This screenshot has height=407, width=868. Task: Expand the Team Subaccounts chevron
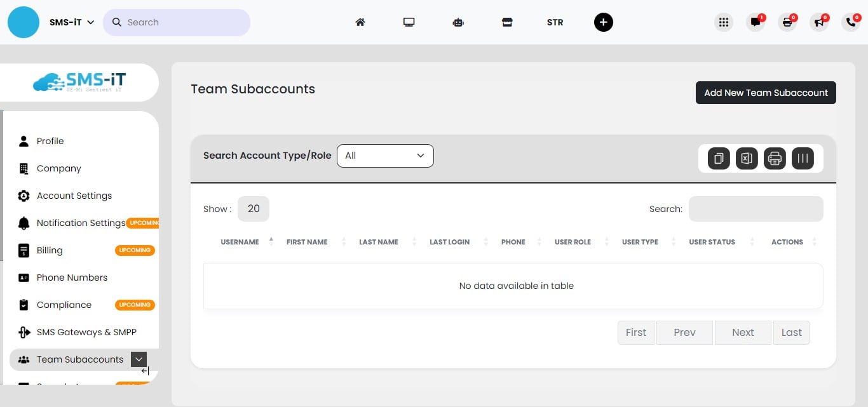139,359
